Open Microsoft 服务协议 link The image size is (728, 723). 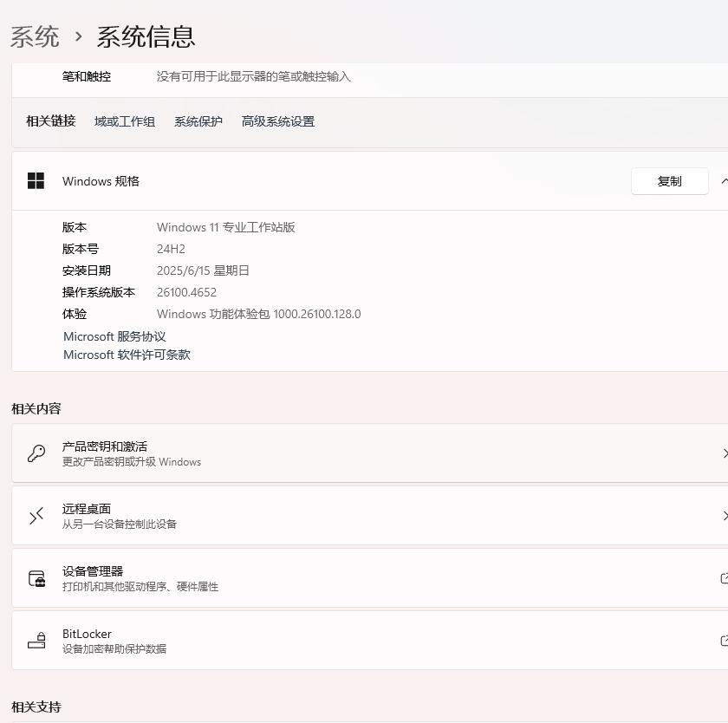(114, 336)
